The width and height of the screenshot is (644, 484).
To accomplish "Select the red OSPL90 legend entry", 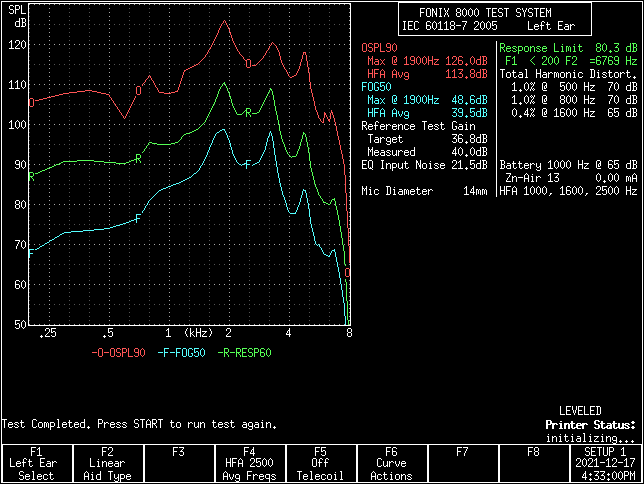I will pyautogui.click(x=118, y=353).
